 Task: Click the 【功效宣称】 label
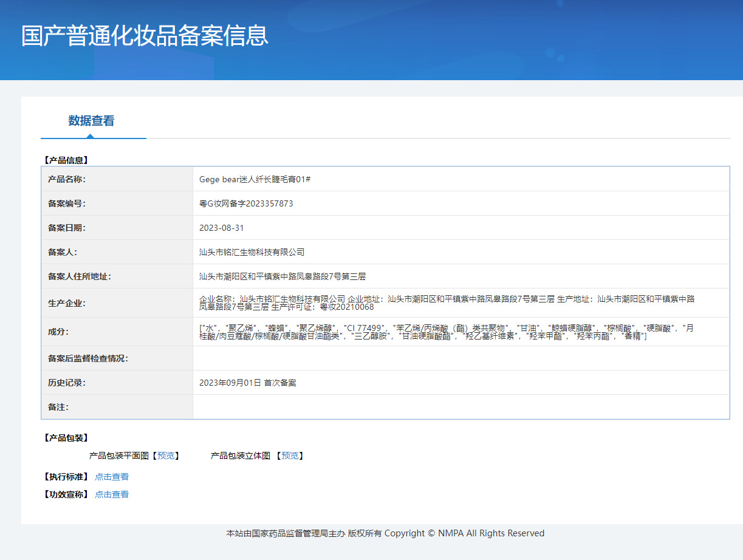66,494
